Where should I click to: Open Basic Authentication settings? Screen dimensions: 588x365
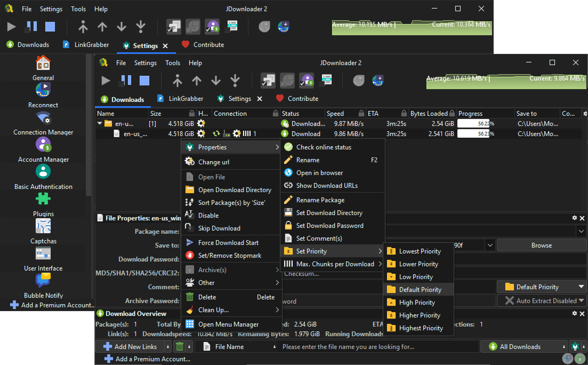pyautogui.click(x=43, y=177)
